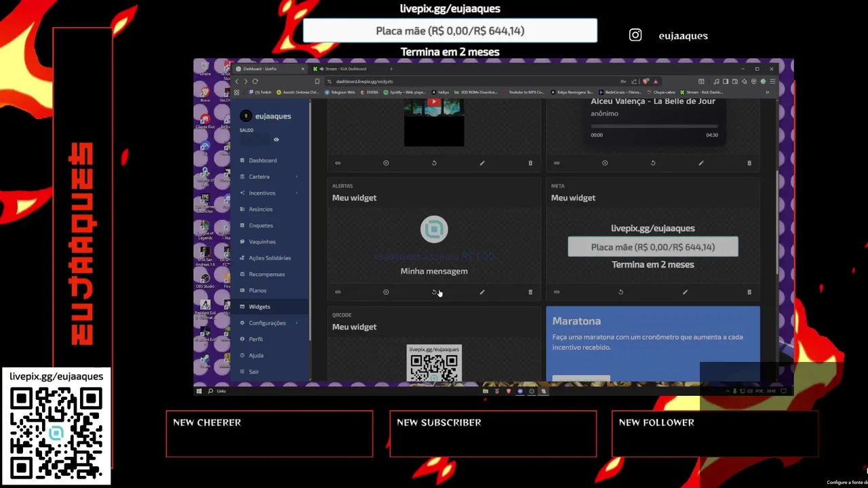Copy link of the YouTube video widget
Screen dimensions: 868x488
(338, 163)
